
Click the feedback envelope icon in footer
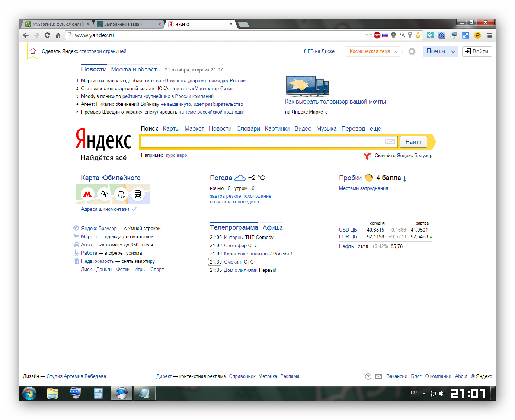[x=378, y=376]
